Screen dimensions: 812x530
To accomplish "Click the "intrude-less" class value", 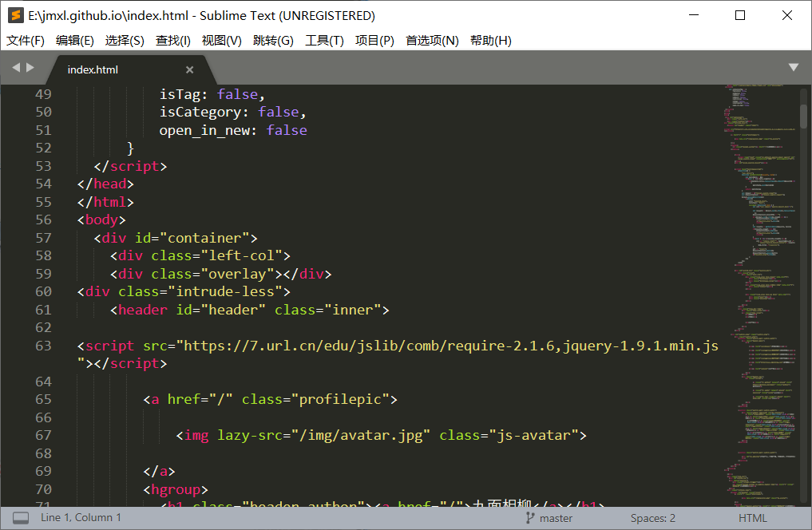I will pyautogui.click(x=225, y=292).
